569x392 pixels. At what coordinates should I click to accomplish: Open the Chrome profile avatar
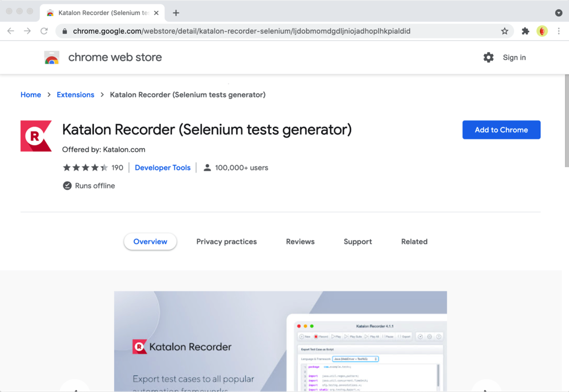(x=542, y=31)
